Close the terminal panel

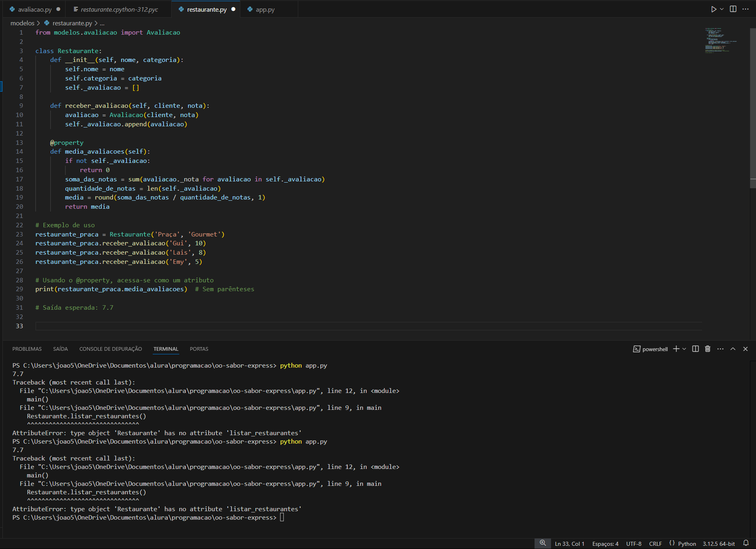(x=745, y=349)
